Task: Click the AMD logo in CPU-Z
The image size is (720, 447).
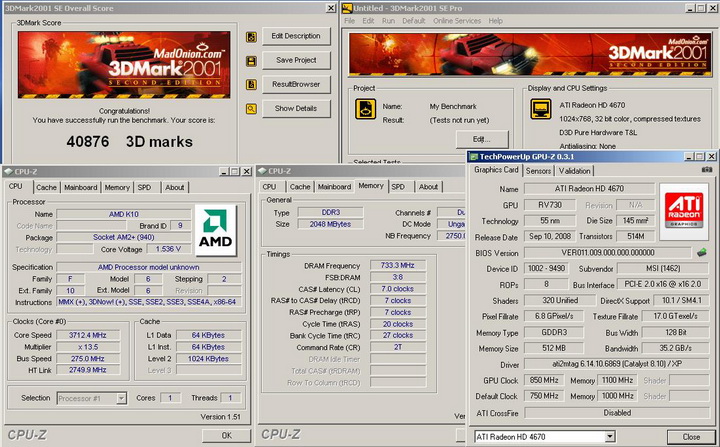Action: coord(215,230)
